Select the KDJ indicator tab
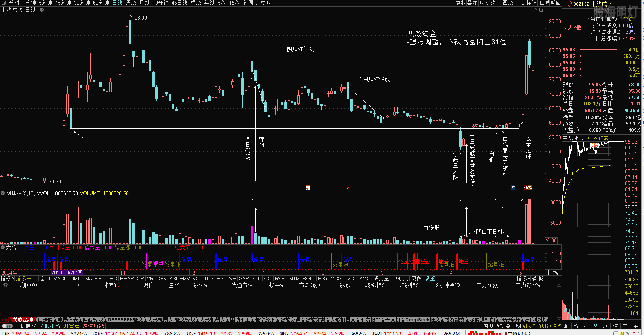 pyautogui.click(x=257, y=278)
